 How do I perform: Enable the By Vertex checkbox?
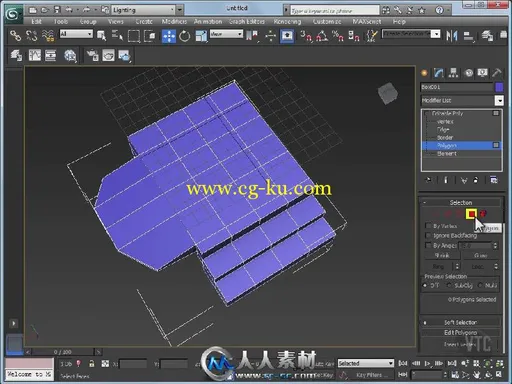[428, 226]
